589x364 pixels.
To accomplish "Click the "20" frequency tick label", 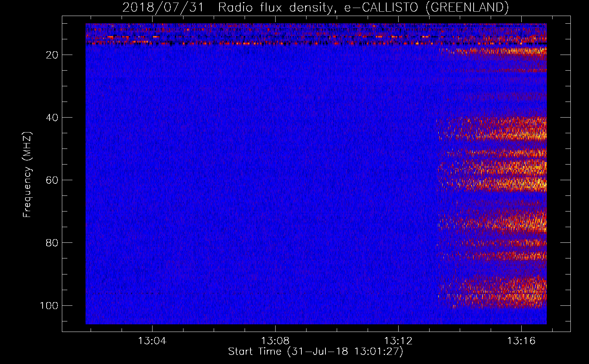I will 52,55.
